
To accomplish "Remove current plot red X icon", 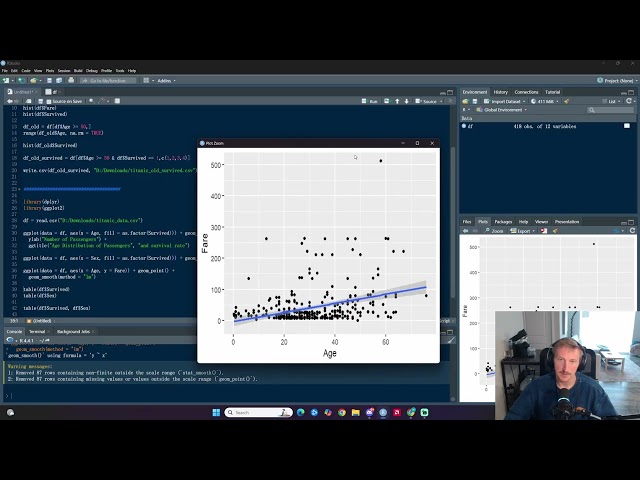I will tap(544, 231).
